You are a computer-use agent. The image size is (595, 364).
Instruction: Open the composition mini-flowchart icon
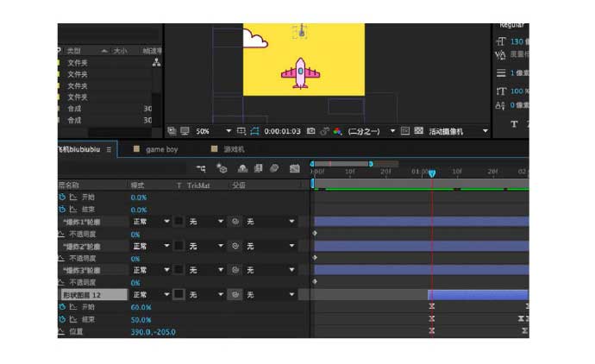click(x=201, y=168)
